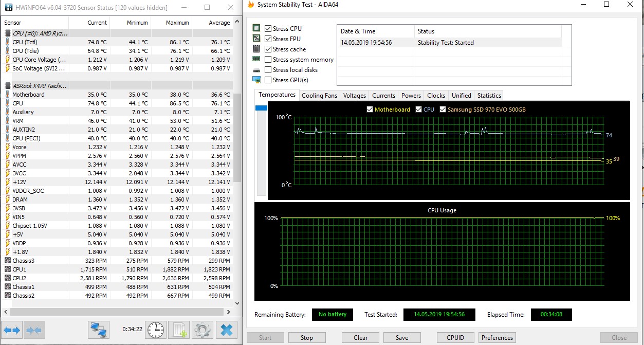Stop the stability test
Screen dimensions: 644x345
click(307, 338)
